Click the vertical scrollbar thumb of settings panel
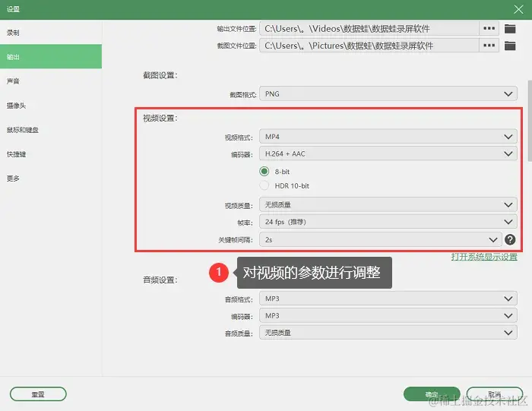Screen dimensions: 532x411 (530, 121)
